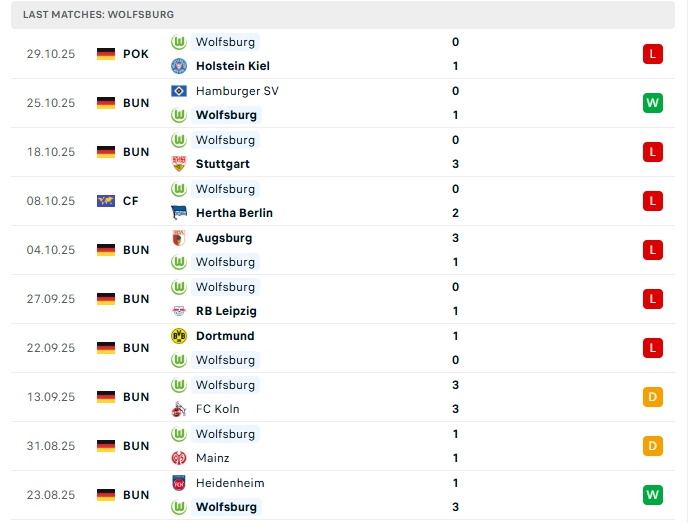Screen dimensions: 688x523
Task: Open the Hertha Berlin team link
Action: 234,213
